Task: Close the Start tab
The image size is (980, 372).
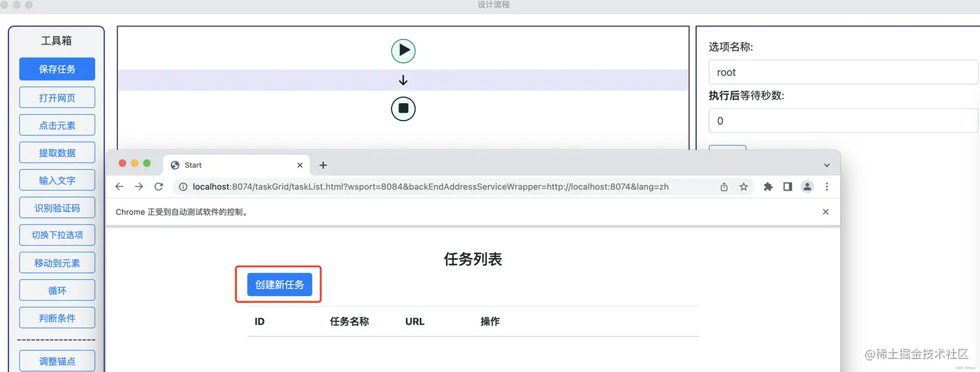Action: coord(299,165)
